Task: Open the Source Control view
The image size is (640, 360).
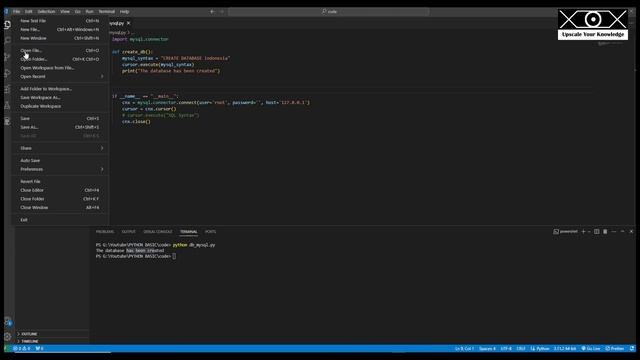Action: tap(7, 57)
